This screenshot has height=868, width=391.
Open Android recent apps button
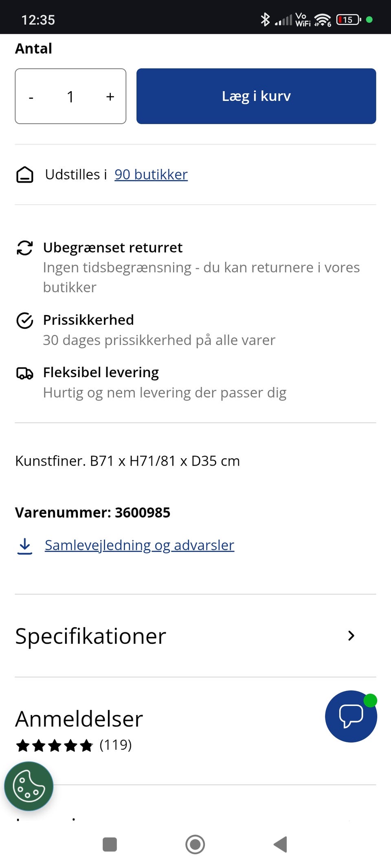pyautogui.click(x=110, y=844)
